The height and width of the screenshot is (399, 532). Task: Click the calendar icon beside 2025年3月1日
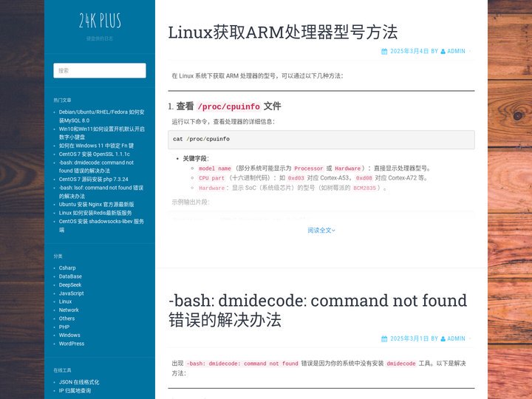(384, 338)
